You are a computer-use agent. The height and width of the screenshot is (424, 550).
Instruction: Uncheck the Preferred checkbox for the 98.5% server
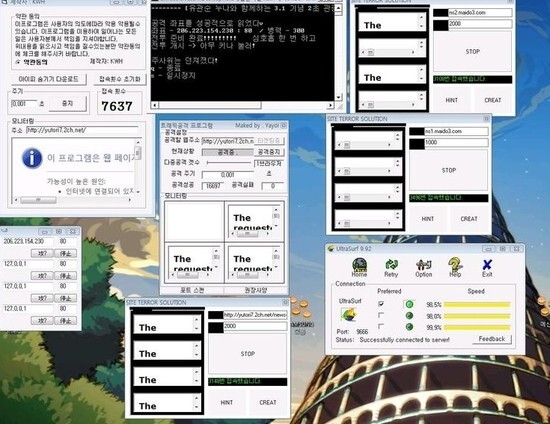[381, 304]
